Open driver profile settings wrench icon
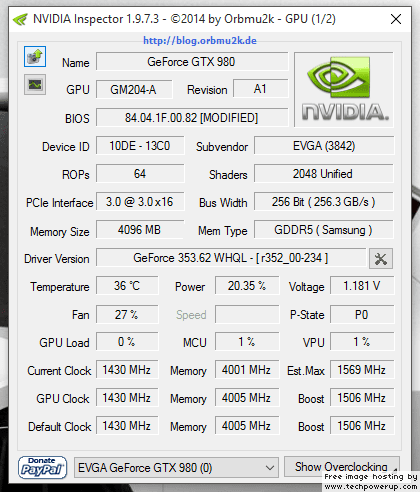The height and width of the screenshot is (492, 420). point(381,258)
